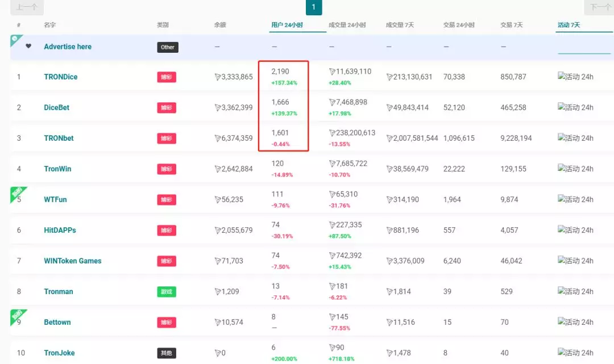Open the TronWin dapp link
614x364 pixels.
[57, 169]
